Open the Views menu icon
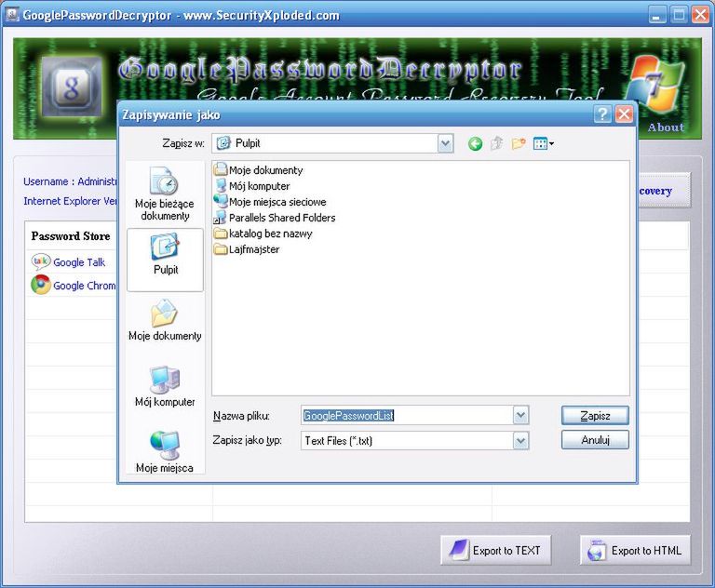 [543, 143]
